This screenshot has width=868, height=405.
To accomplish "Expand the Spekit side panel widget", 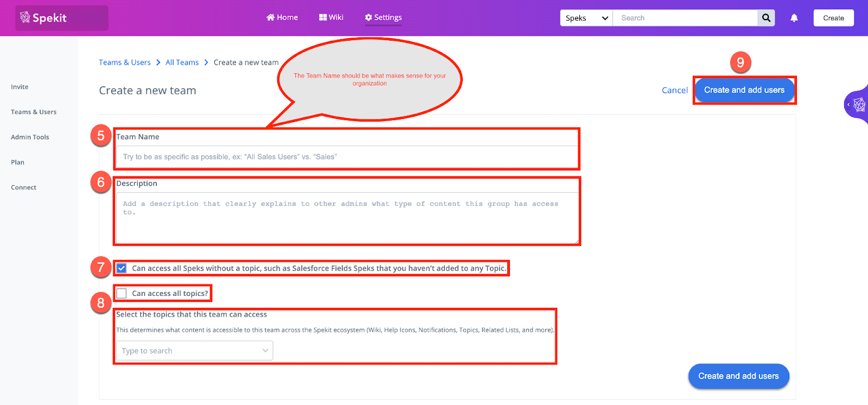I will 857,104.
